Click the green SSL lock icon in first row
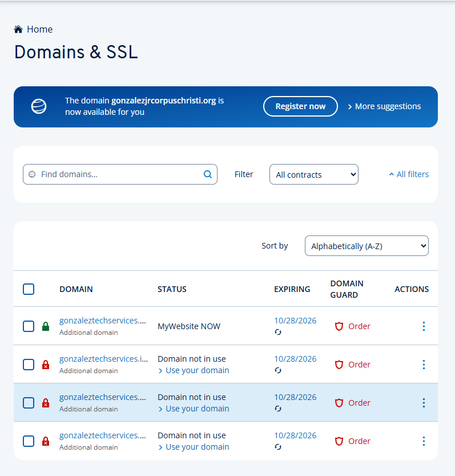The height and width of the screenshot is (476, 455). (x=46, y=327)
